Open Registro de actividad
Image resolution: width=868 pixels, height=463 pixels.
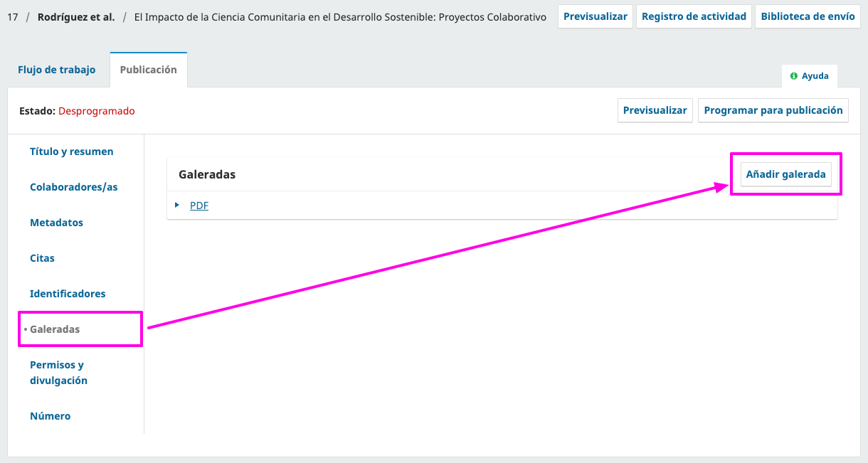point(694,16)
